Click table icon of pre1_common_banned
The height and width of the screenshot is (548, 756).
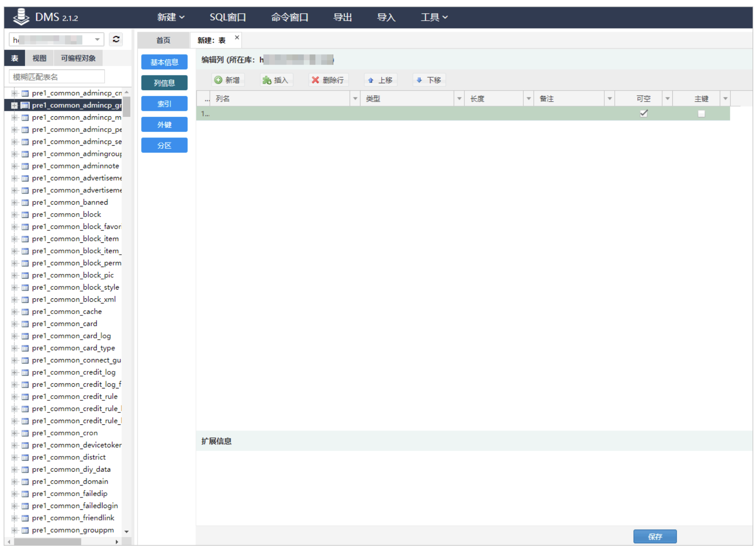pos(25,203)
